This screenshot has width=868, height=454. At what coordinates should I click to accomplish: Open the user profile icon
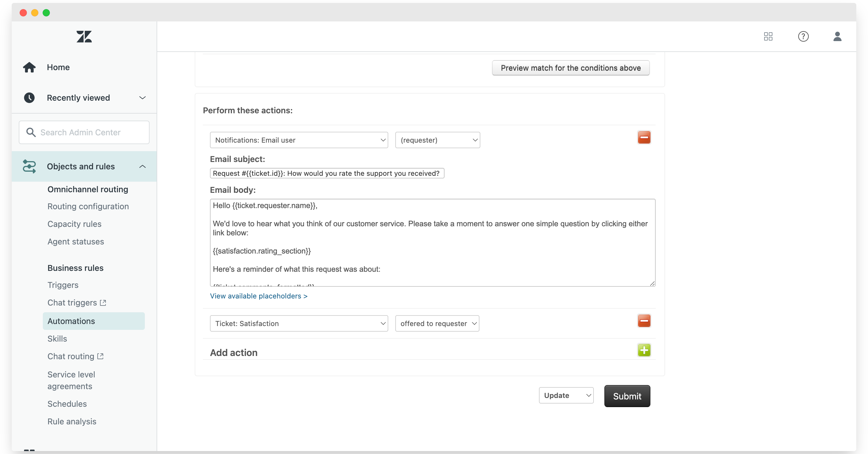[x=837, y=36]
